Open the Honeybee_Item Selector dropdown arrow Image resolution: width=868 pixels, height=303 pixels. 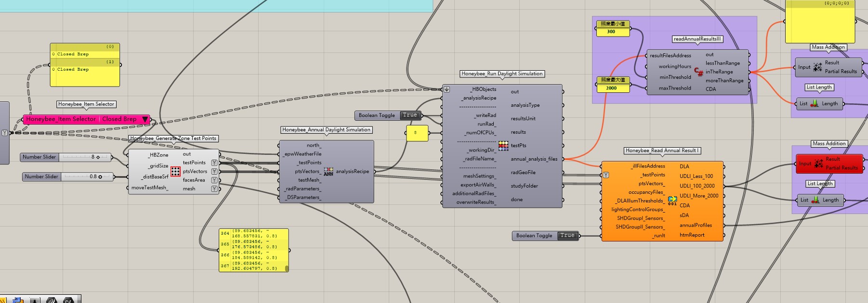click(145, 119)
